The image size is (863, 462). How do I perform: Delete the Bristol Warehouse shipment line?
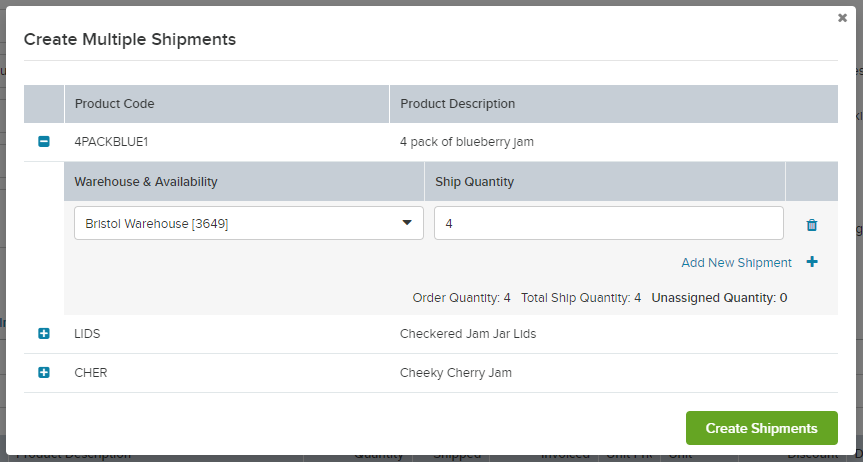coord(812,225)
